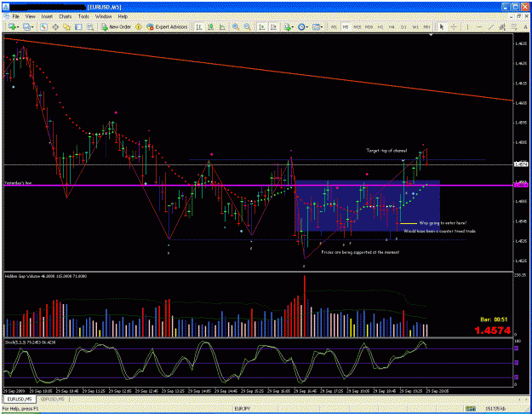Switch to the GBPUSD,M5 chart tab
Viewport: 532px width, 414px height.
[x=52, y=400]
